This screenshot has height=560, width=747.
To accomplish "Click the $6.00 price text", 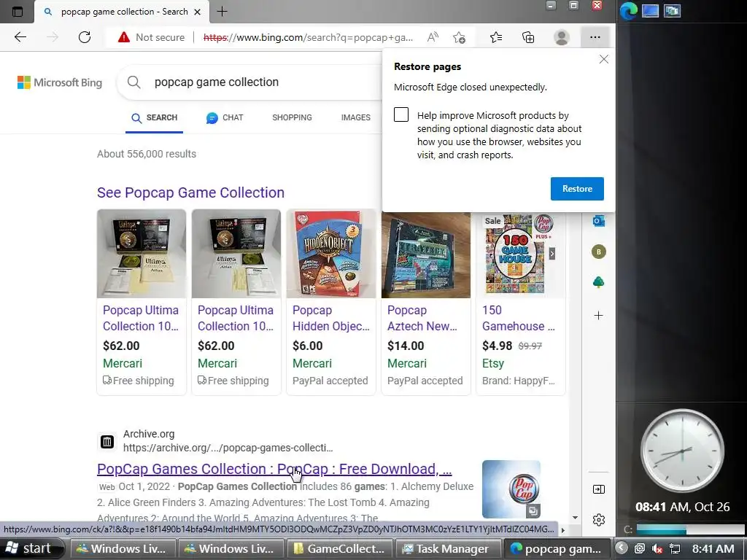I will click(308, 346).
